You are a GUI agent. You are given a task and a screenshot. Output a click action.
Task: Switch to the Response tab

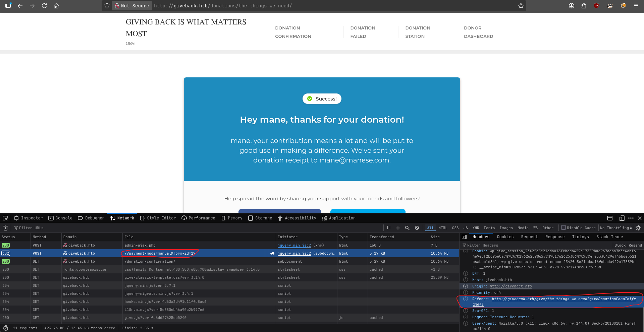click(x=555, y=237)
